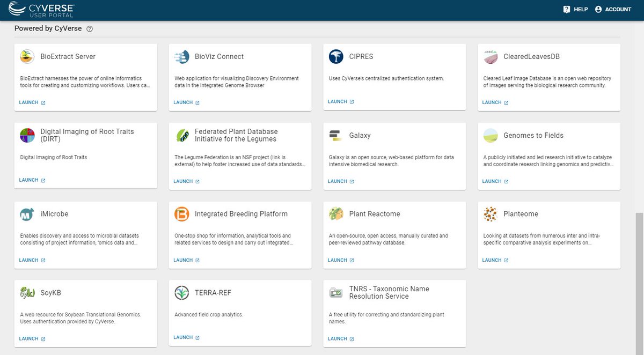
Task: Launch Integrated Breeding Platform
Action: [187, 260]
